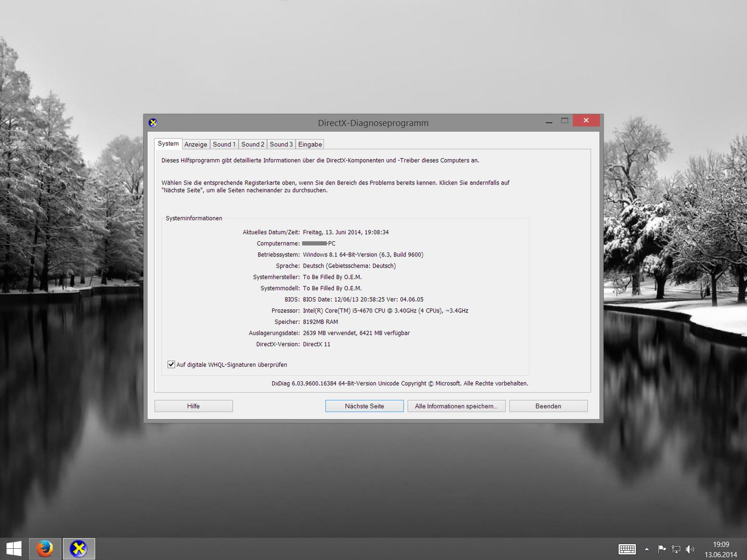Click the DirectX icon in title bar
Viewport: 747px width, 560px height.
tap(153, 123)
